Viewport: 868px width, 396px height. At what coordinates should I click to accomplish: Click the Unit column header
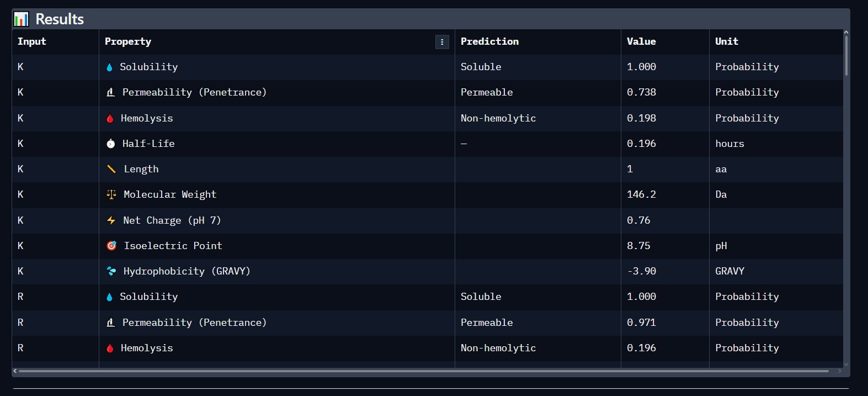(x=726, y=41)
